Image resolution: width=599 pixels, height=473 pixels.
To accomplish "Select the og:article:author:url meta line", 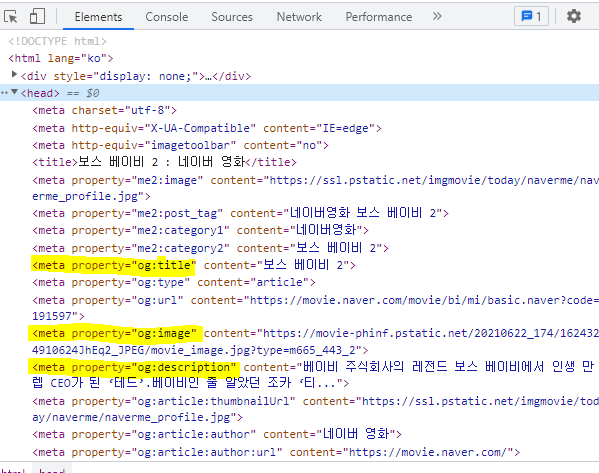I will pos(276,452).
